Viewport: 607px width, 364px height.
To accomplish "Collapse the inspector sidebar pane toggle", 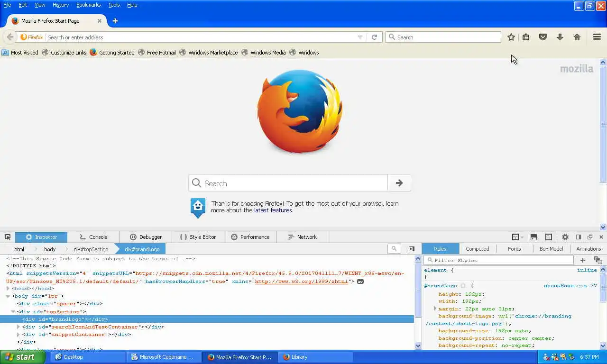I will point(411,249).
